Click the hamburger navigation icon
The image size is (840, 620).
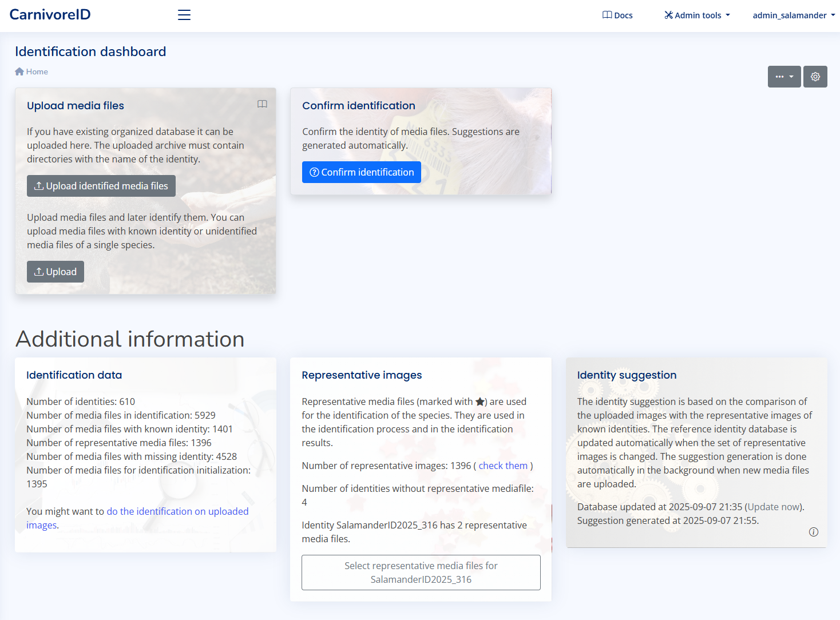click(184, 15)
